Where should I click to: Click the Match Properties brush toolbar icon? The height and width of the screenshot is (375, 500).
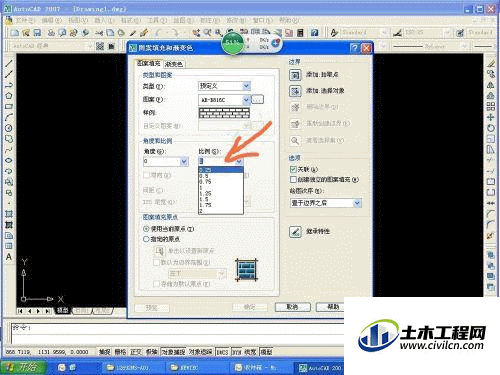pyautogui.click(x=144, y=33)
